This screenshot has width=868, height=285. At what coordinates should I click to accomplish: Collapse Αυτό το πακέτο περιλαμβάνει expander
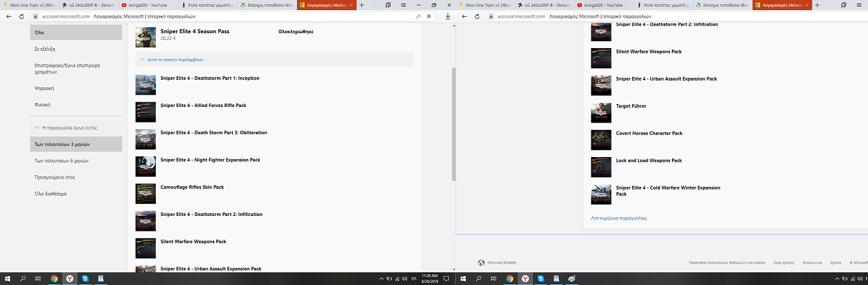275,60
